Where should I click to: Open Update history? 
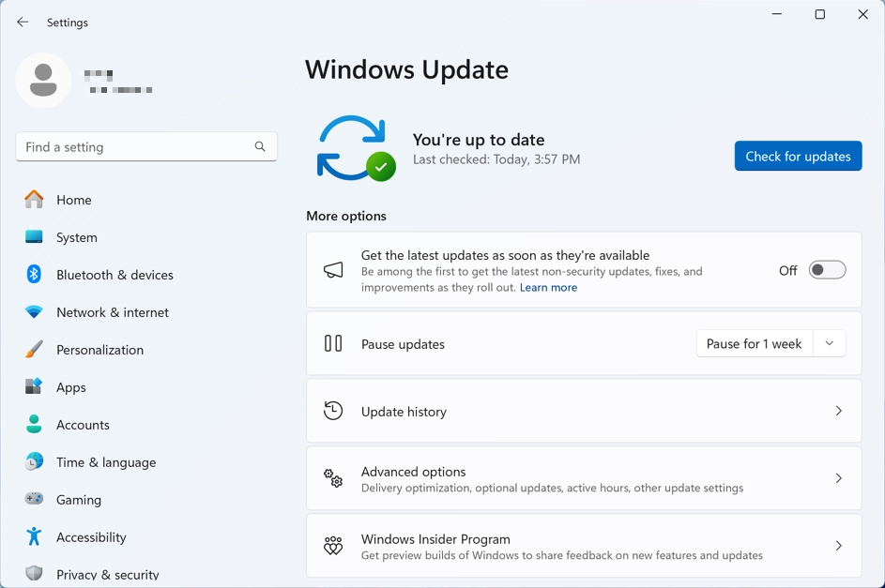coord(584,411)
